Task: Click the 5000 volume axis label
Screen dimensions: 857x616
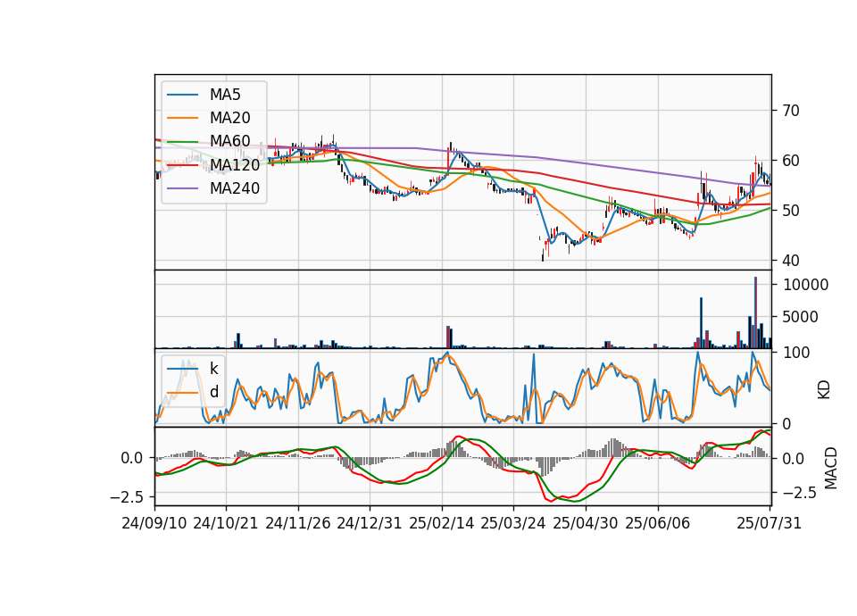Action: coord(801,317)
